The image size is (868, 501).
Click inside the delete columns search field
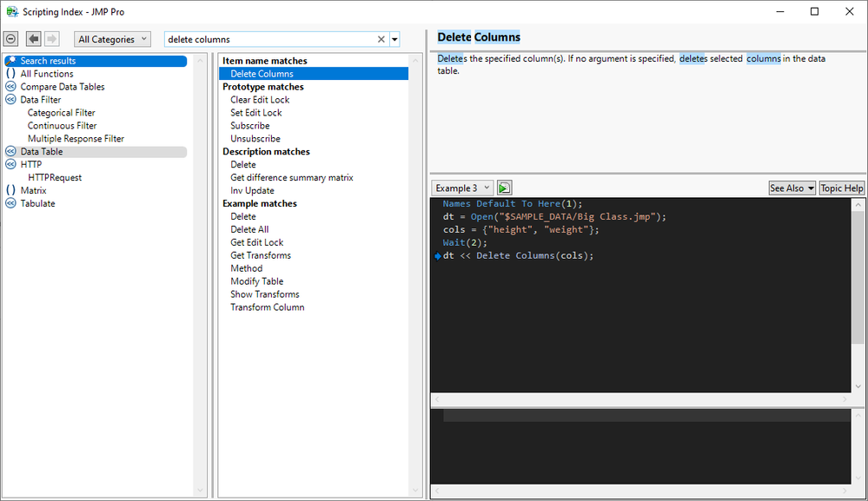269,39
